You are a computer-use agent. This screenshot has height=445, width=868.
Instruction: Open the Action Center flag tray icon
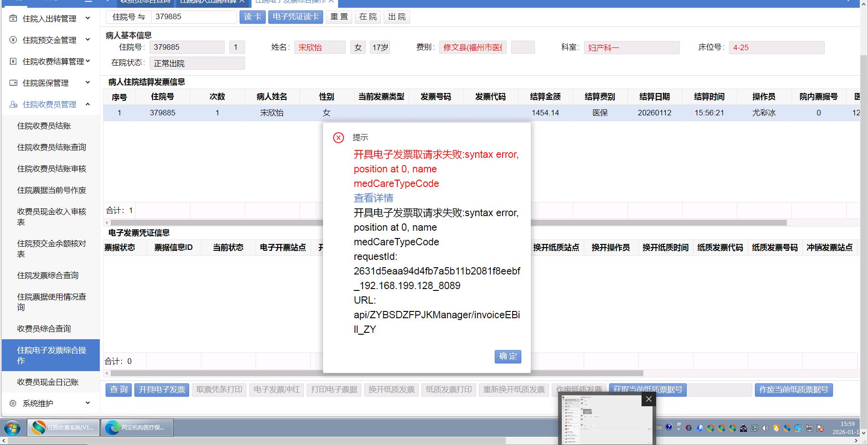pos(820,428)
